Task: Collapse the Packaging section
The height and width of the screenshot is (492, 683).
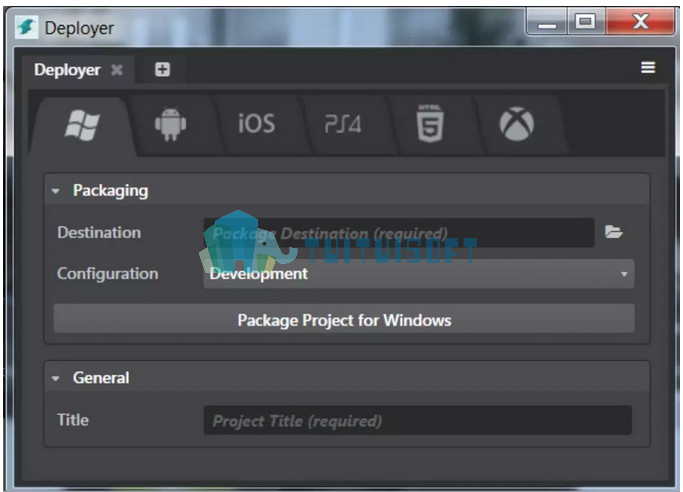Action: tap(55, 191)
